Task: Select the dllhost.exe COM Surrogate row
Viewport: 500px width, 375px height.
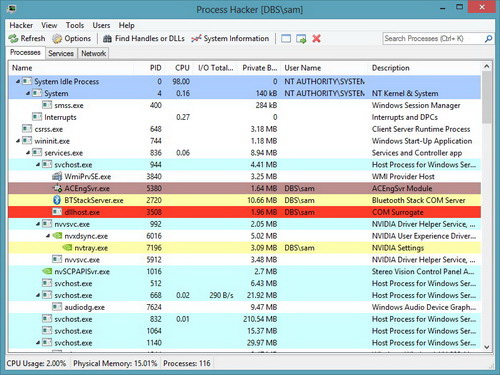Action: (x=244, y=212)
